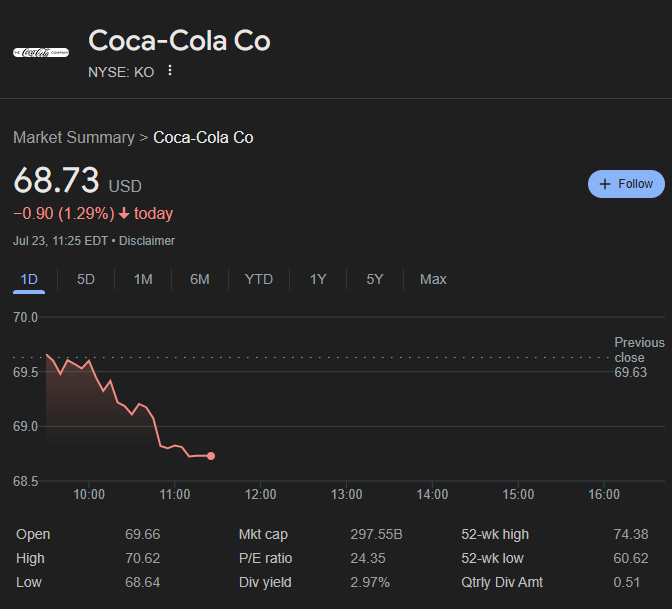Open the Disclaimer link
672x609 pixels.
147,241
